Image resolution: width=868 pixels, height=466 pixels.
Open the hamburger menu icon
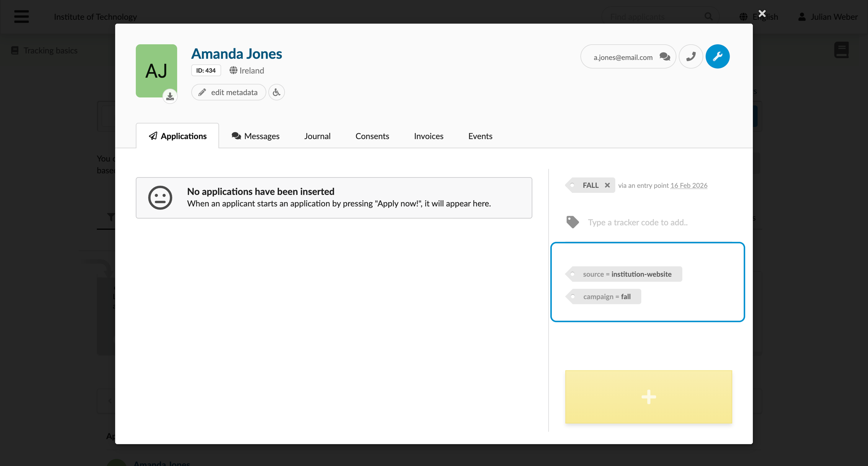click(x=21, y=16)
